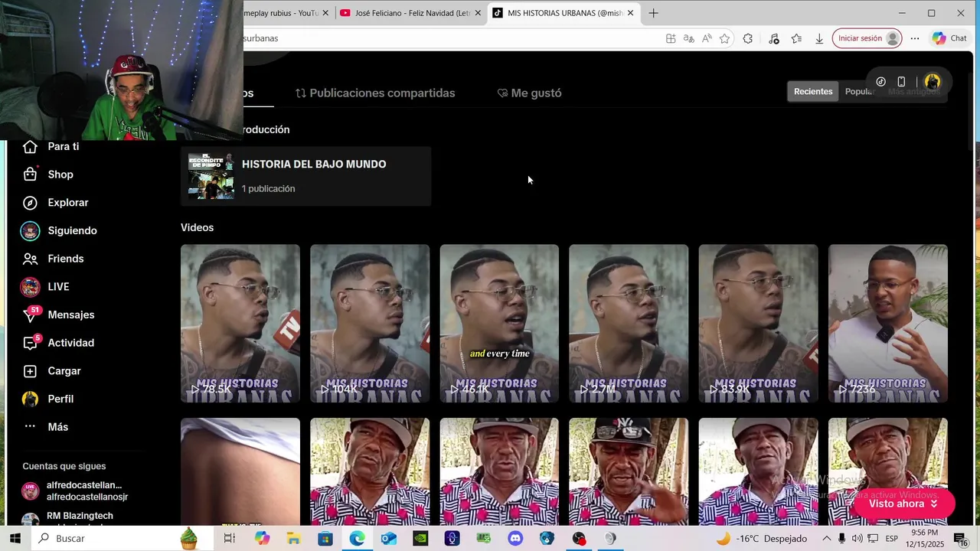Play video with 83.9K views
The image size is (980, 551).
click(758, 324)
